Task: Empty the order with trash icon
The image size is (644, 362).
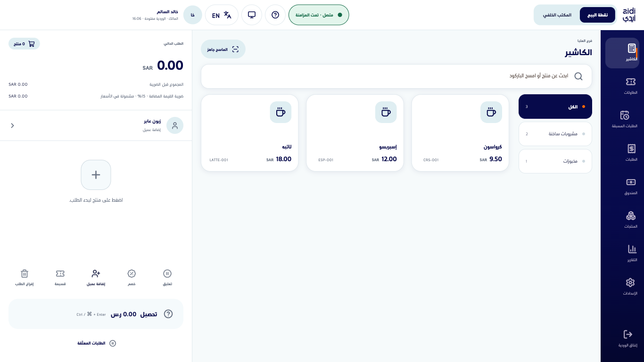Action: click(x=25, y=277)
